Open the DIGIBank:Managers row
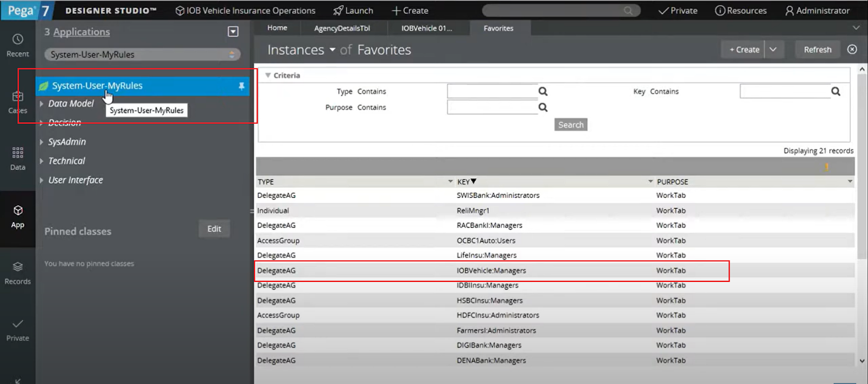This screenshot has width=868, height=384. (554, 345)
